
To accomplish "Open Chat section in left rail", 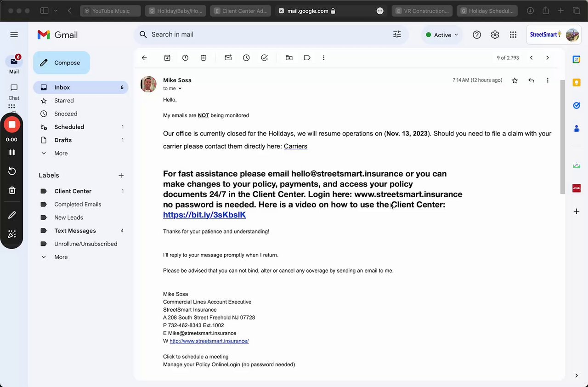I will pos(14,91).
